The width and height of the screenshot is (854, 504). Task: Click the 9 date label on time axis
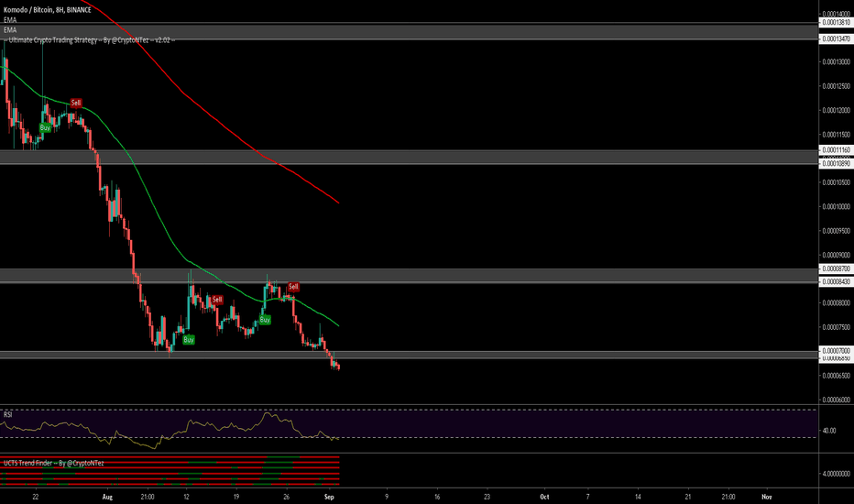click(x=387, y=497)
